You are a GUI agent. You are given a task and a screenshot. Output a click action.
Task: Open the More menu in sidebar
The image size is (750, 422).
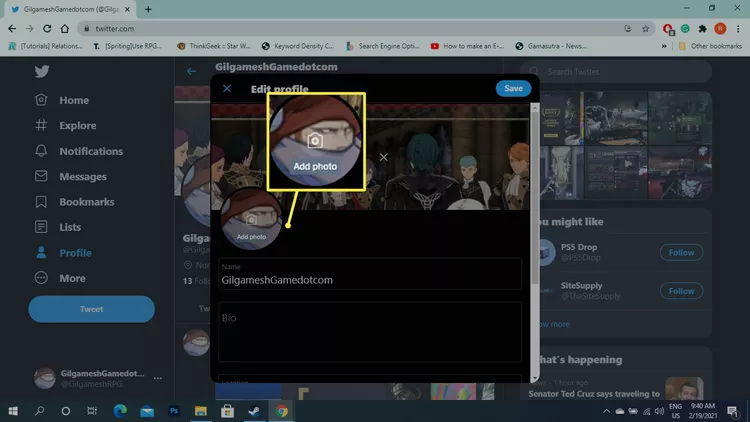(x=60, y=278)
